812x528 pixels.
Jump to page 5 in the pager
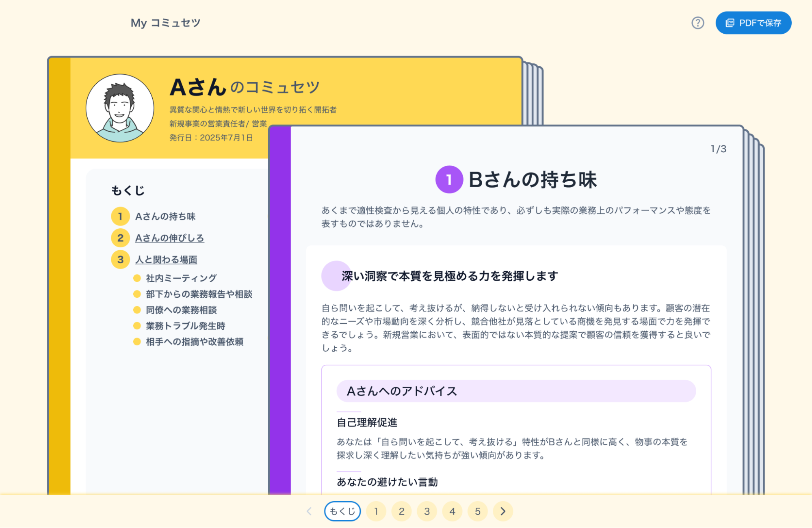(x=478, y=511)
